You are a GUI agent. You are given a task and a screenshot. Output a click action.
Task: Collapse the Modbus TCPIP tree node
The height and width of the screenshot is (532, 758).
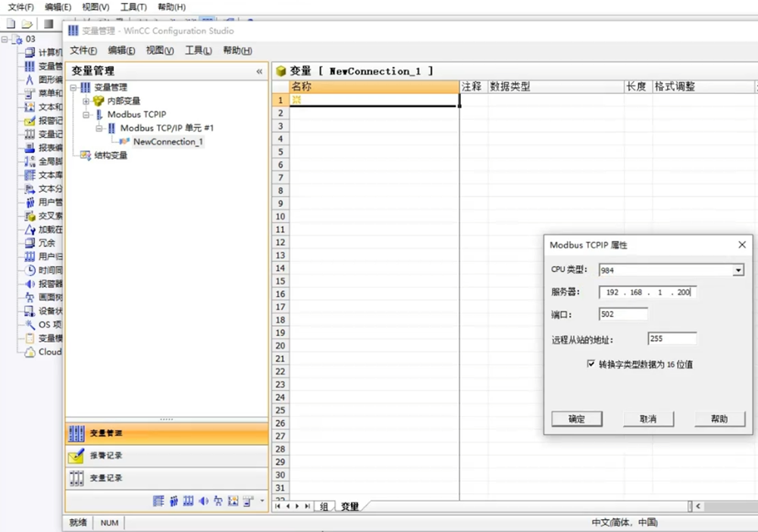[86, 114]
